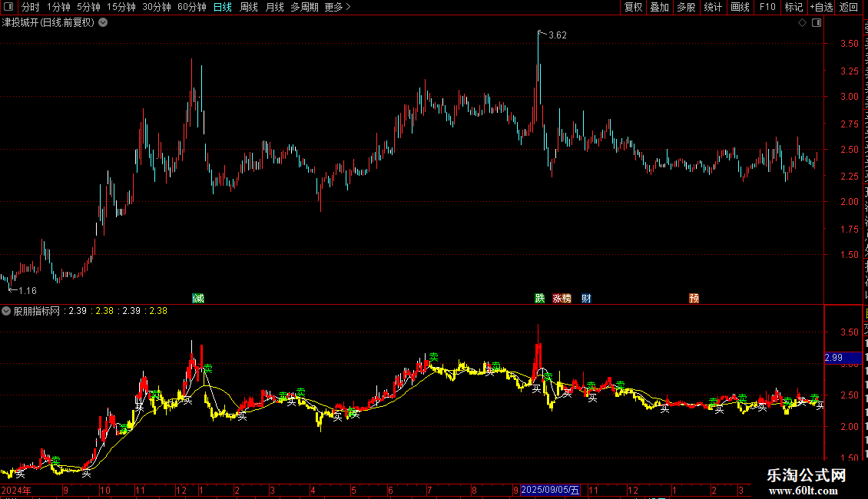Click the 2024年 label on time axis
Viewport: 868px width, 499px height.
[16, 490]
